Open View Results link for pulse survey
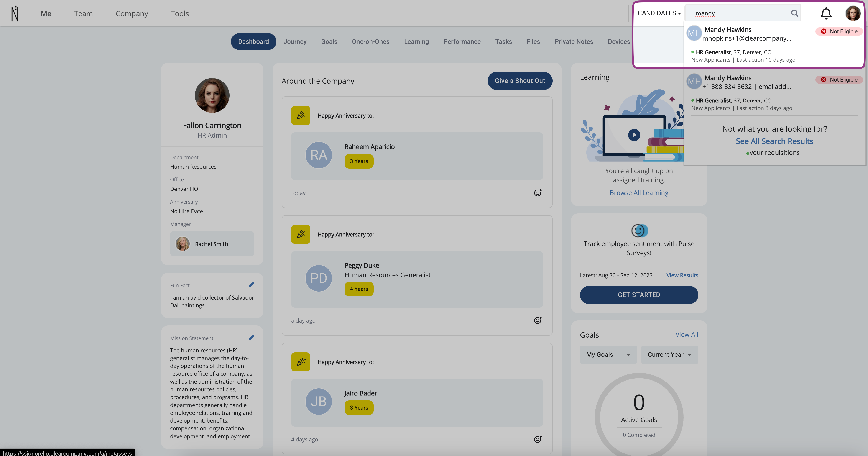The height and width of the screenshot is (456, 868). 682,275
